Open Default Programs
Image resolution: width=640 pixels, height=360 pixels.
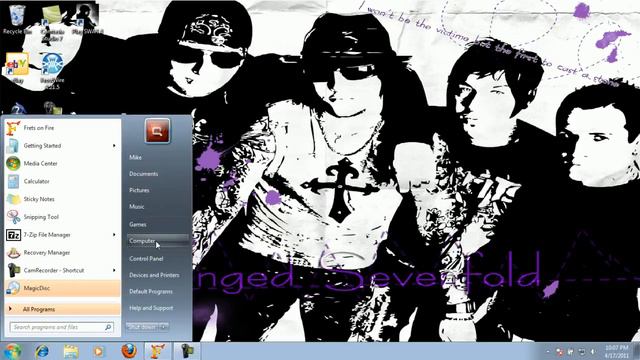click(158, 291)
